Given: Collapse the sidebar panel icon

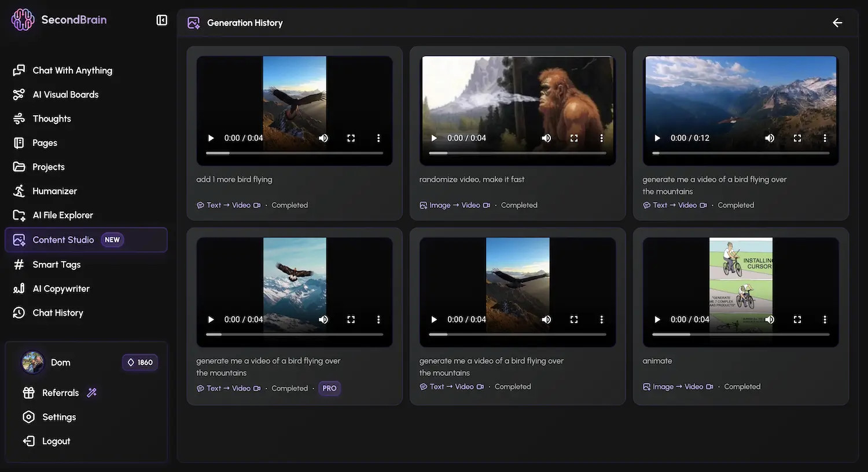Looking at the screenshot, I should [162, 20].
